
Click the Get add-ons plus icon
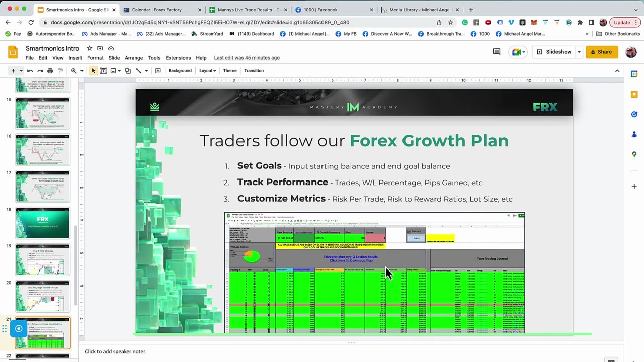tap(634, 186)
